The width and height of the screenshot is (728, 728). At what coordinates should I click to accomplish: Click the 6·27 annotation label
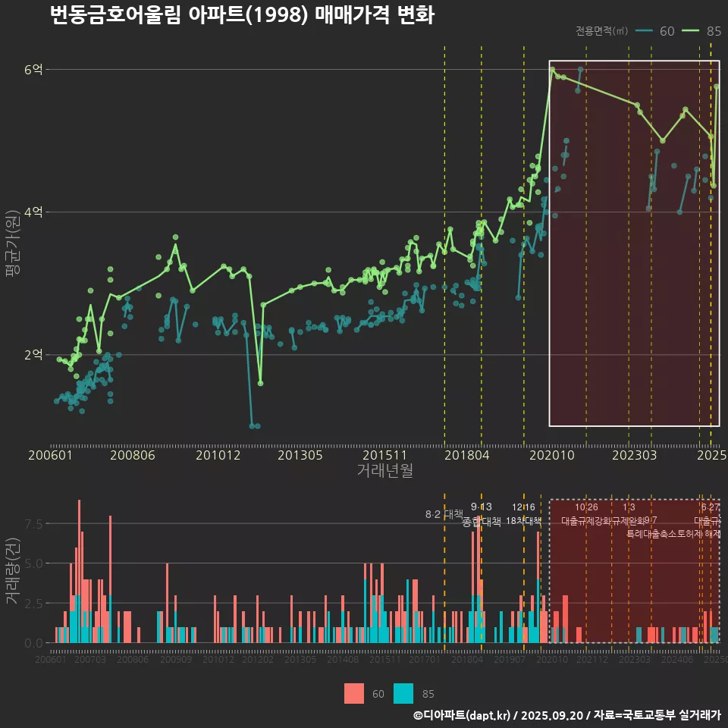pyautogui.click(x=710, y=507)
